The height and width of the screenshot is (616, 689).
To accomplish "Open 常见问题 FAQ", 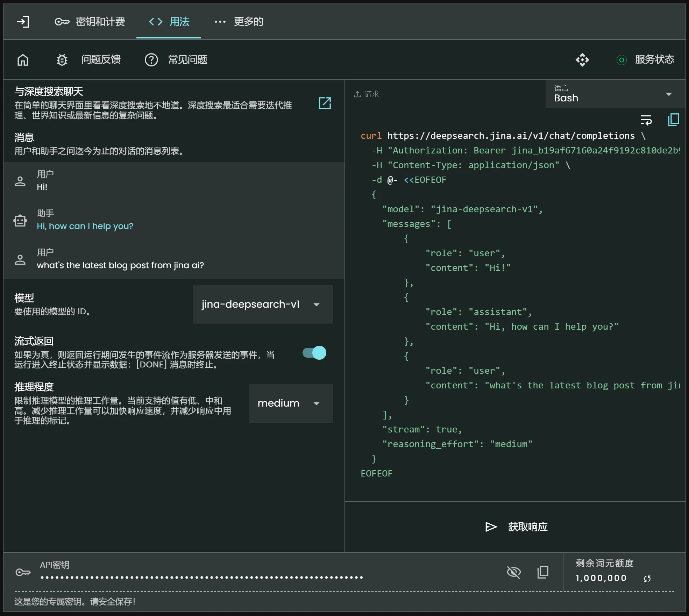I will coord(176,60).
